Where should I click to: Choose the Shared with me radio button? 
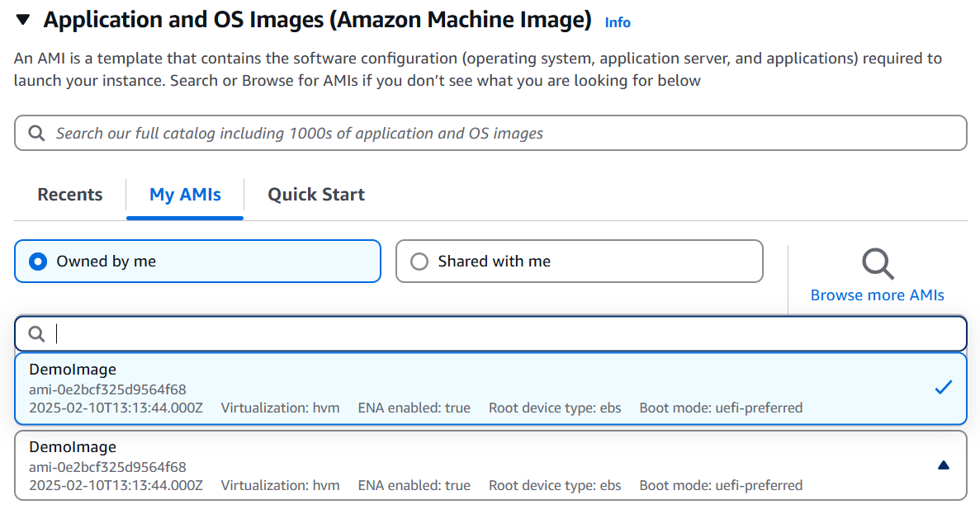tap(419, 262)
